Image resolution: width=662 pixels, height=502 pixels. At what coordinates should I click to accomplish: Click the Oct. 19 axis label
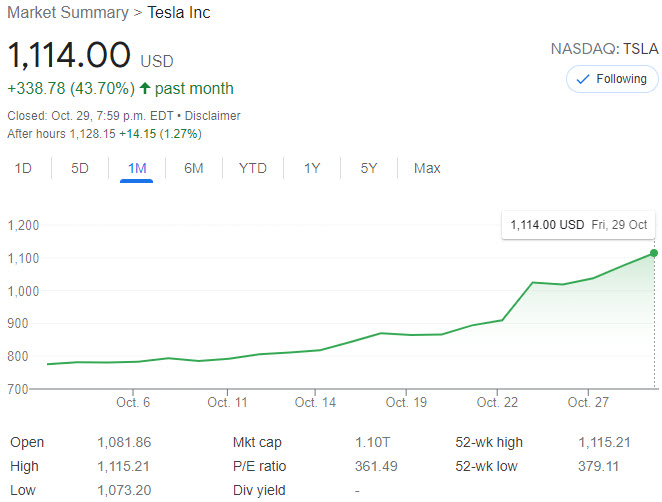[406, 402]
